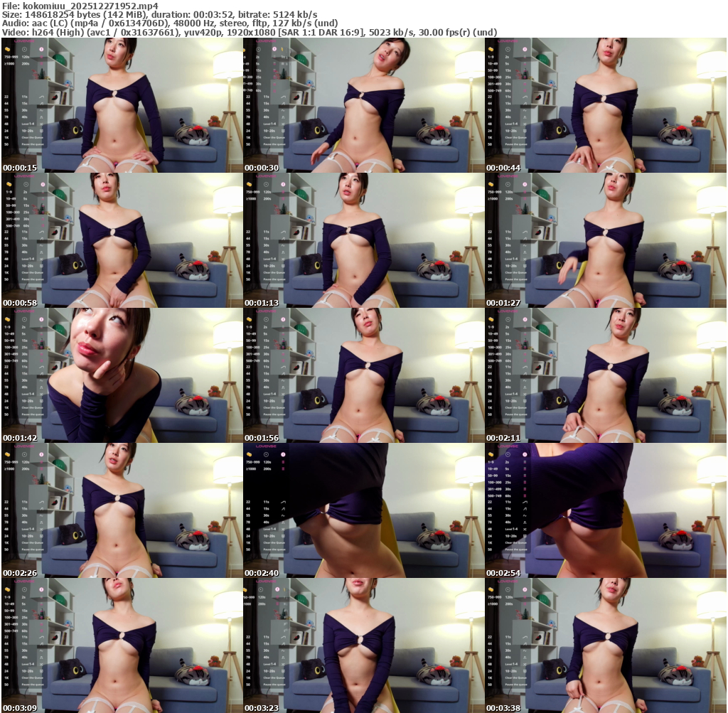
Task: Click the 00:02:11 thumbnail
Action: 605,375
